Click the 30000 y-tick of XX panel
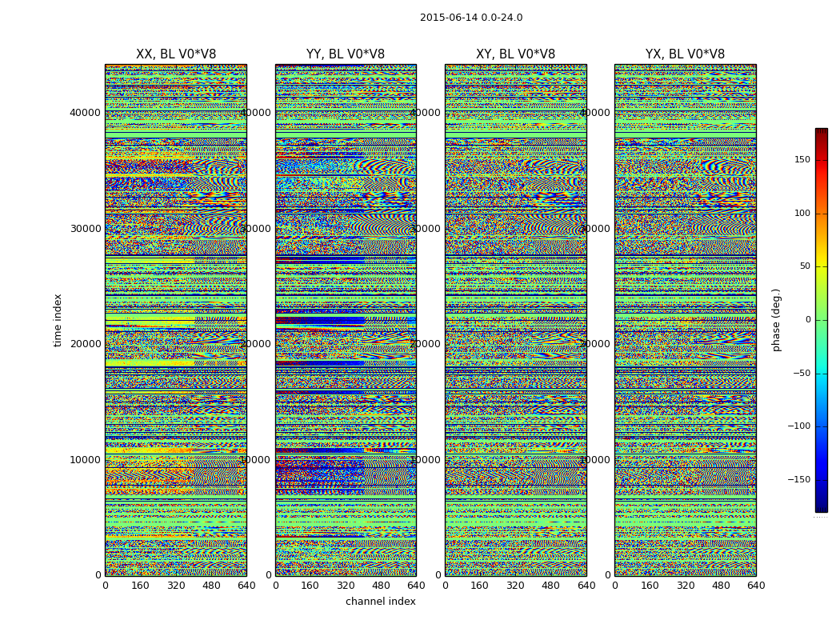840x640 pixels. coord(85,228)
